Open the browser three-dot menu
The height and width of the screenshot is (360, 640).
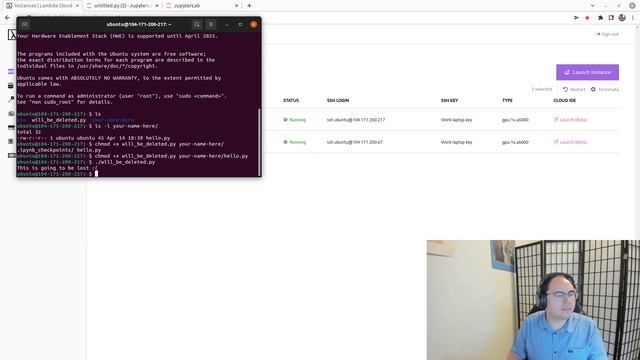point(633,18)
